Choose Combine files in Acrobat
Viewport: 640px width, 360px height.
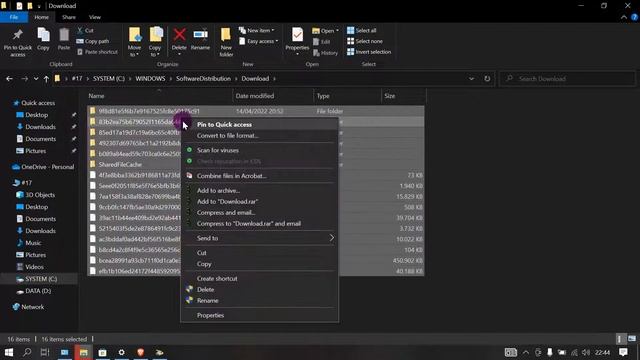(x=260, y=176)
